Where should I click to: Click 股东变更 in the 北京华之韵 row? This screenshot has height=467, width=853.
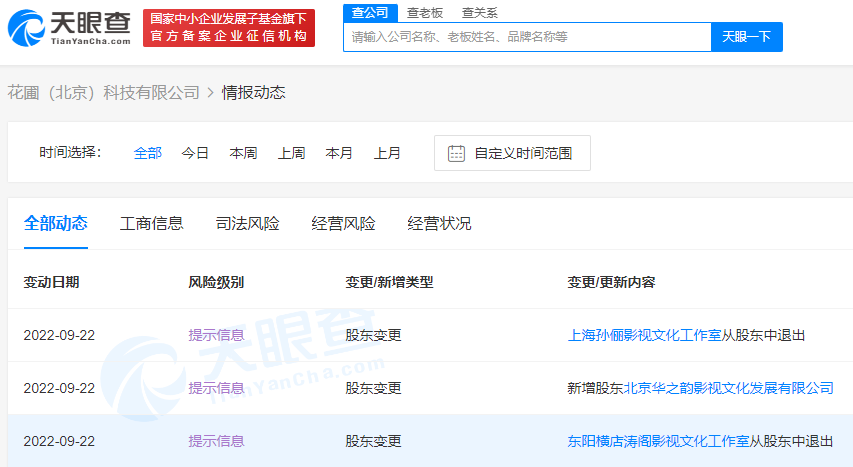click(x=373, y=388)
